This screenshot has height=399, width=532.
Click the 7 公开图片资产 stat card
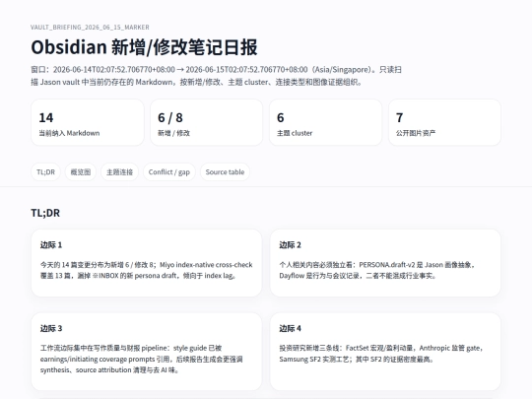point(444,122)
